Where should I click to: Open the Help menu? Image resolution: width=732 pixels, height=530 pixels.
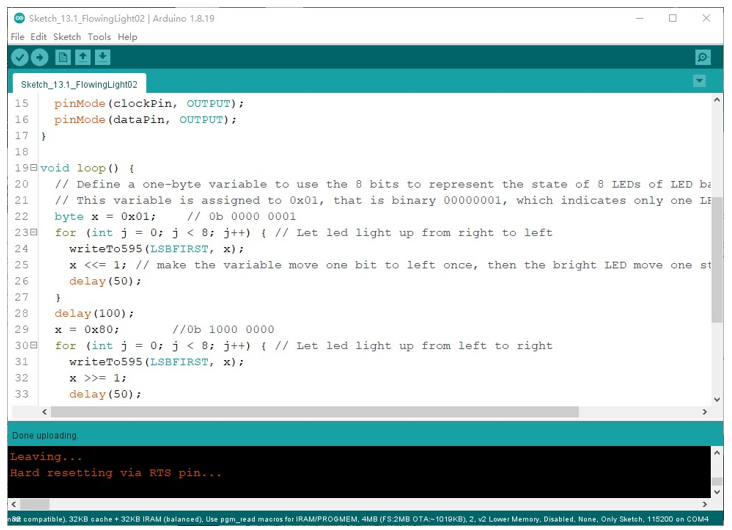point(127,37)
